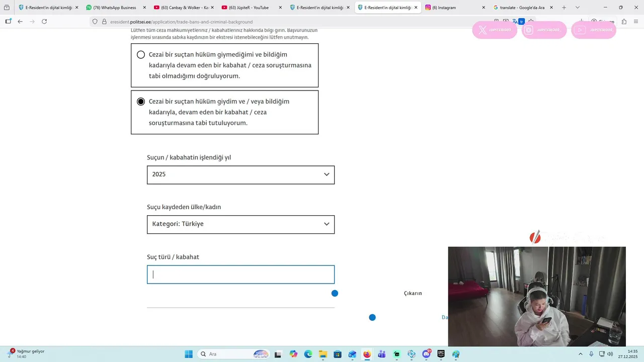Close the translate Google tab
The width and height of the screenshot is (644, 362).
point(551,8)
